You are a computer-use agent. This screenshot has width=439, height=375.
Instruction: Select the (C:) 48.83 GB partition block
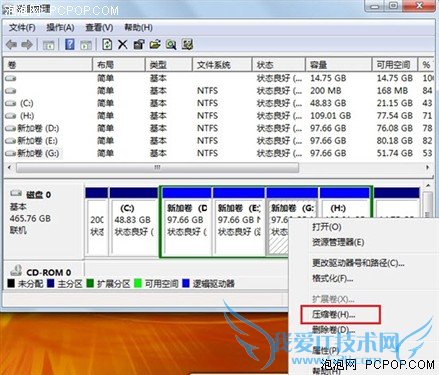pos(134,222)
